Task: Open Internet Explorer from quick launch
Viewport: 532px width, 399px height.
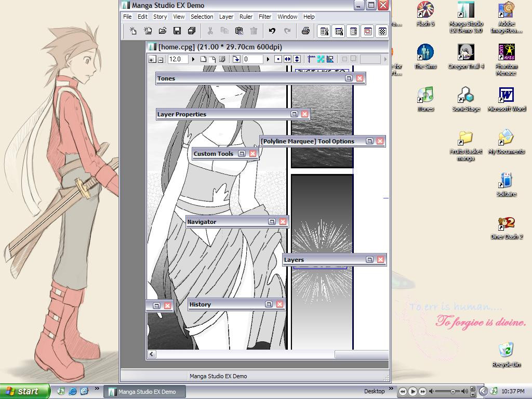Action: [x=73, y=391]
